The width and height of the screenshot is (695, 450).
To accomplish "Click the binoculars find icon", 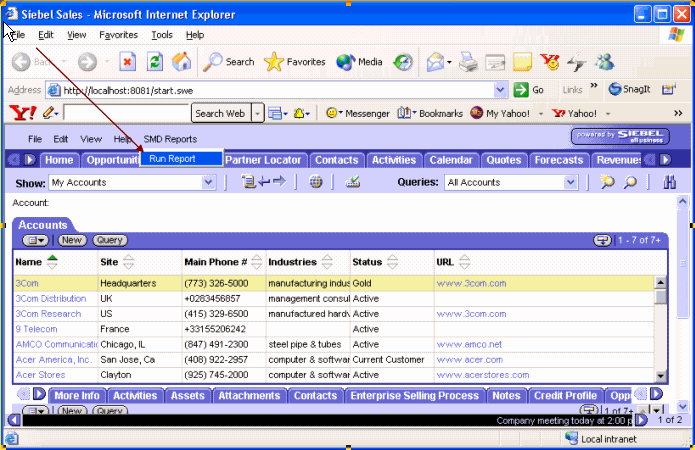I will (670, 183).
